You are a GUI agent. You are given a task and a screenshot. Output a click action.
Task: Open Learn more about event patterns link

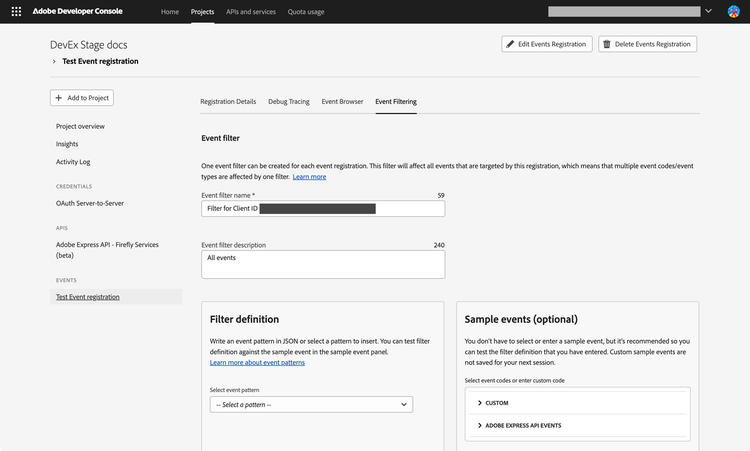pos(257,363)
